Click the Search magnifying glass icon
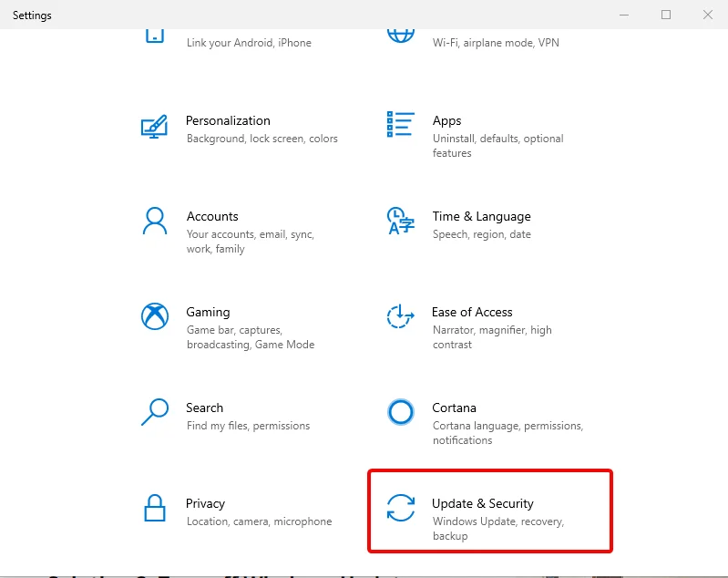Image resolution: width=728 pixels, height=578 pixels. [154, 412]
